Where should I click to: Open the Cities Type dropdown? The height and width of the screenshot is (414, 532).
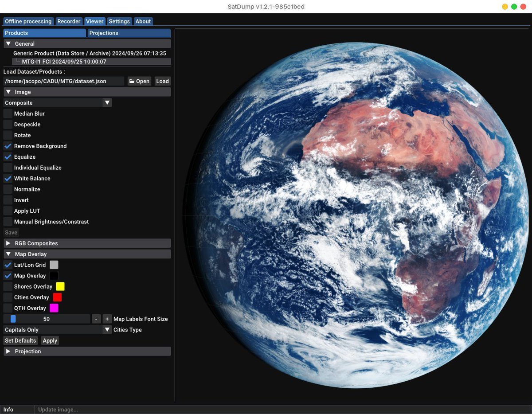[58, 330]
